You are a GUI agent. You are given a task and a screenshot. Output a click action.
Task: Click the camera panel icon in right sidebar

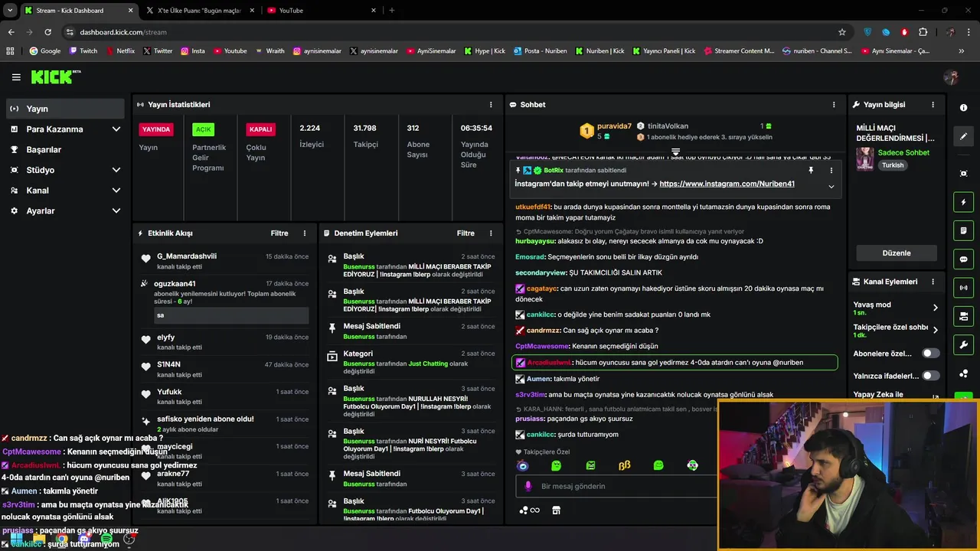[x=963, y=316]
